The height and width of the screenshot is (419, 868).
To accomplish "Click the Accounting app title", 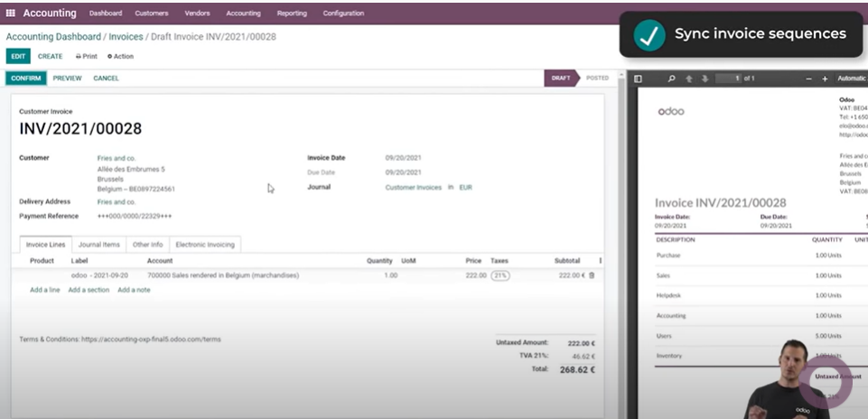I will (50, 13).
